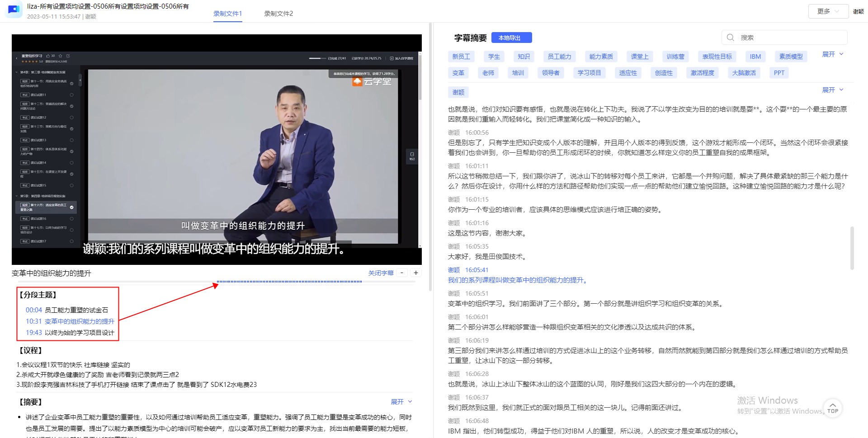Jump to segment 00:04 员工能力重塑的试金石
Screen dimensions: 868x438
click(67, 310)
